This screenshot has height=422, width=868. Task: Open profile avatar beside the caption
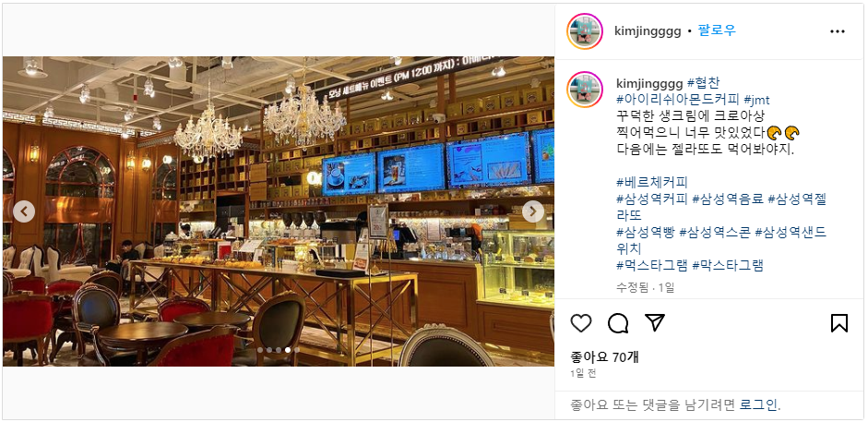pyautogui.click(x=584, y=89)
